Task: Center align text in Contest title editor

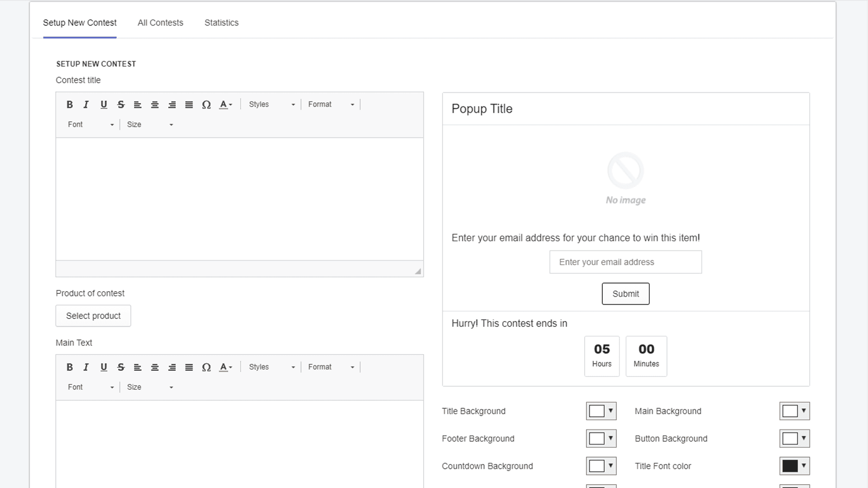Action: click(155, 105)
